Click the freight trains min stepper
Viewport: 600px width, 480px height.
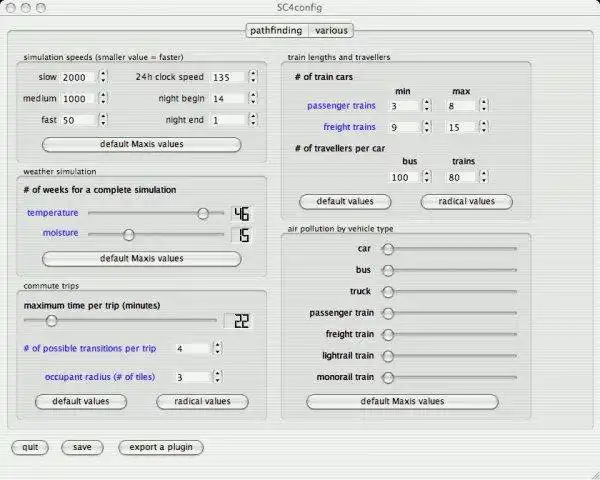coord(427,127)
